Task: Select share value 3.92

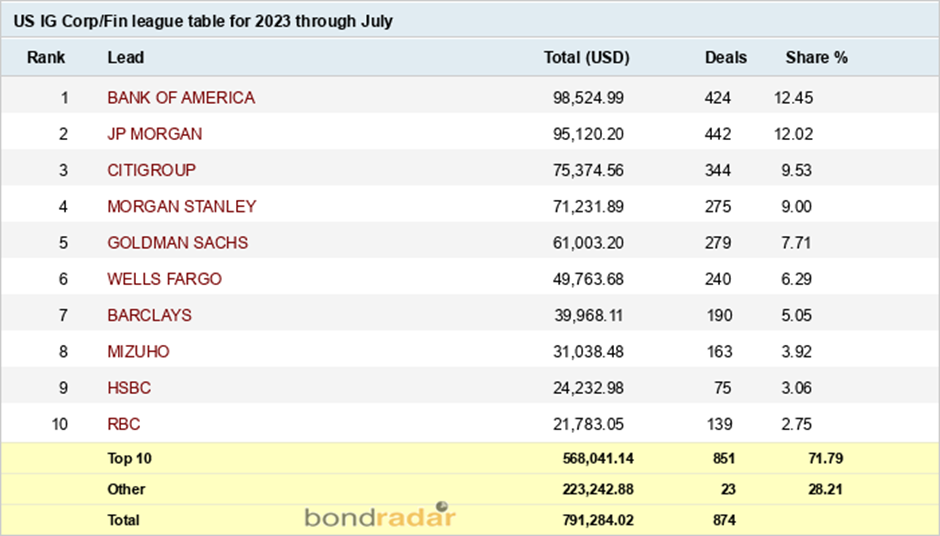Action: [797, 351]
